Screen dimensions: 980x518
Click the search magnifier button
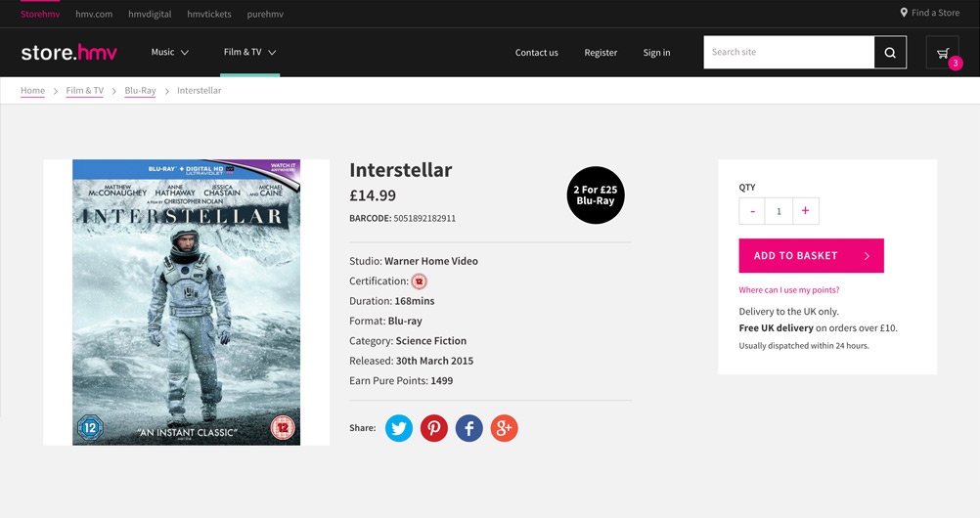click(x=890, y=53)
